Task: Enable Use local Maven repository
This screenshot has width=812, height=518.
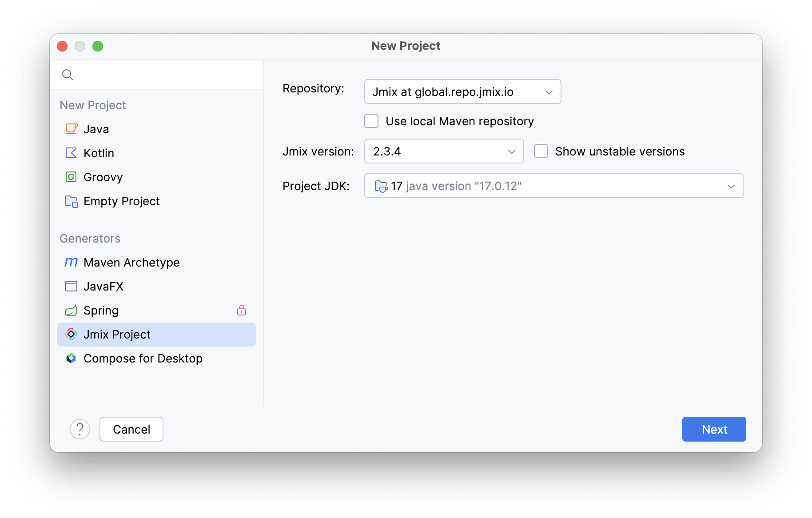Action: tap(371, 121)
